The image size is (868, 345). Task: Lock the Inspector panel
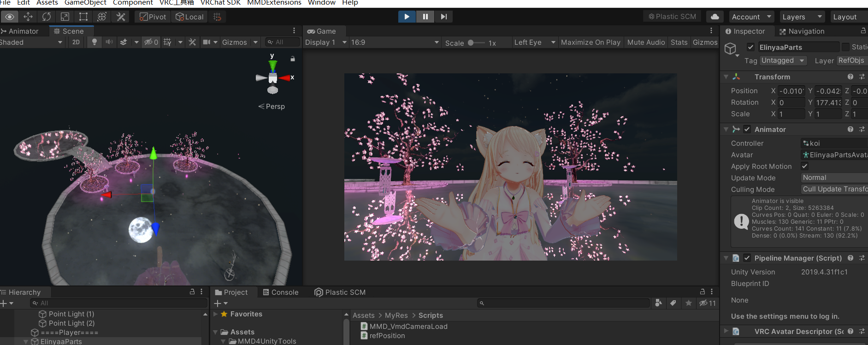point(863,31)
